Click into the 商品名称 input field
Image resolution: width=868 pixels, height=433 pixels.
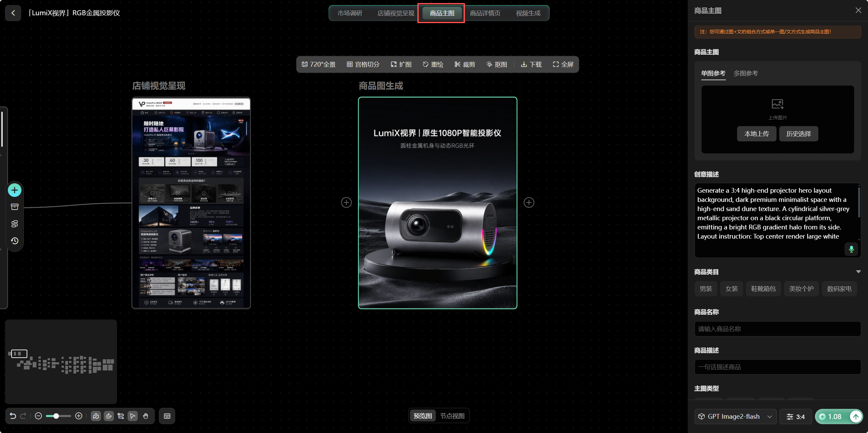pos(778,329)
